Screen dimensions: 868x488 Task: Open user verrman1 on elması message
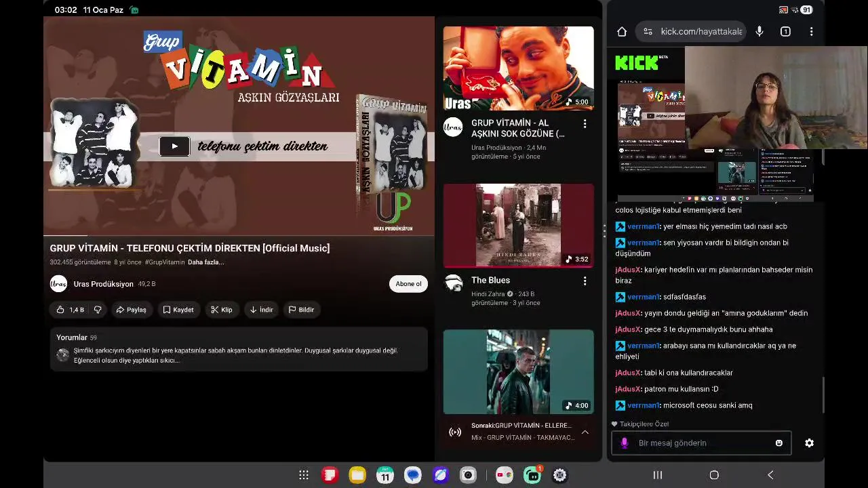pyautogui.click(x=644, y=226)
